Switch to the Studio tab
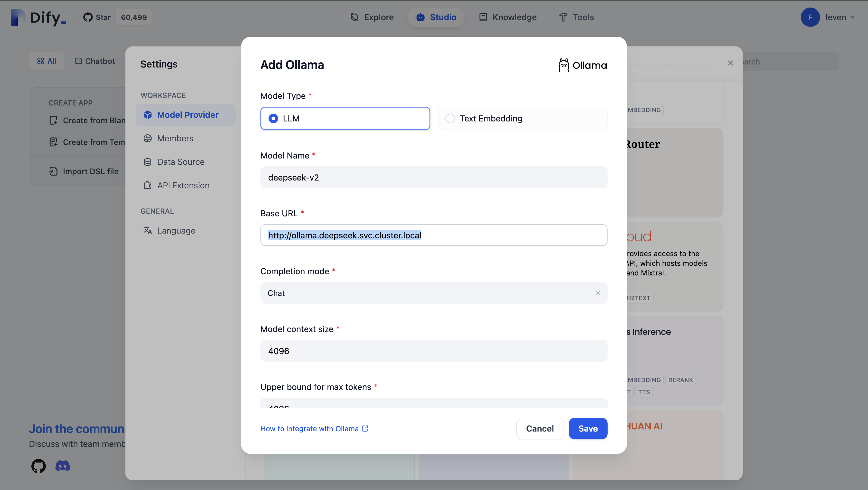 click(436, 17)
